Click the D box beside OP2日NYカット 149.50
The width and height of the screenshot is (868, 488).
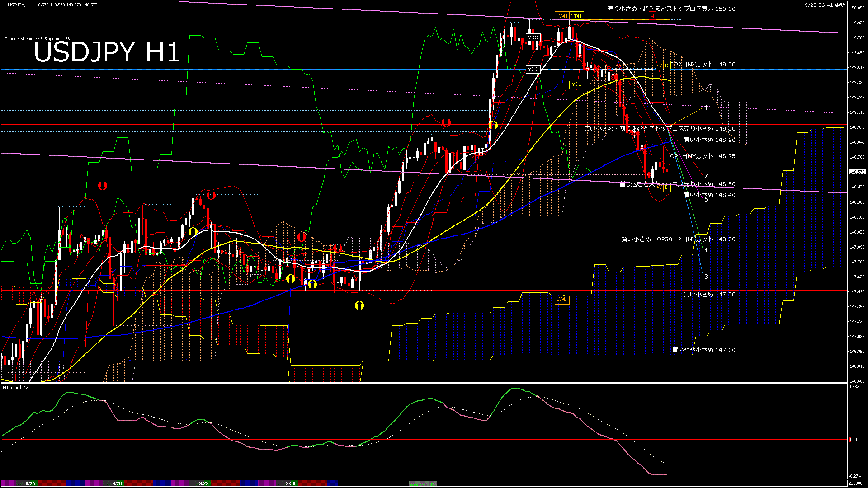666,66
